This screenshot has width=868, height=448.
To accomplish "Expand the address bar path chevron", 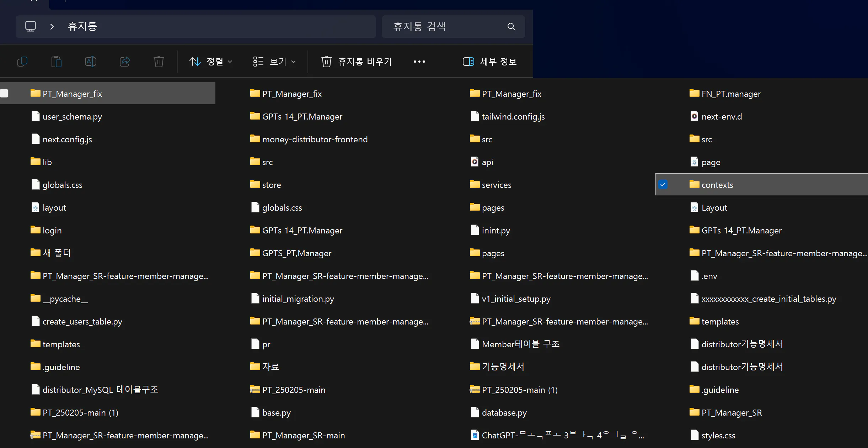I will [52, 26].
